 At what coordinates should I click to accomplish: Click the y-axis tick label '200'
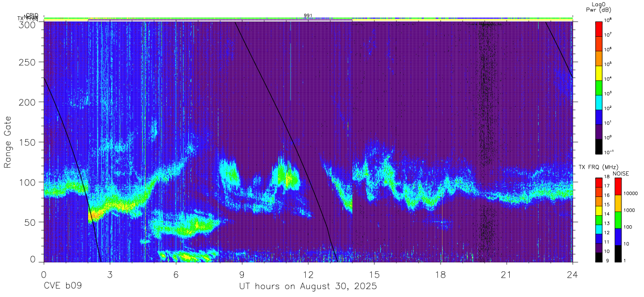(x=27, y=103)
